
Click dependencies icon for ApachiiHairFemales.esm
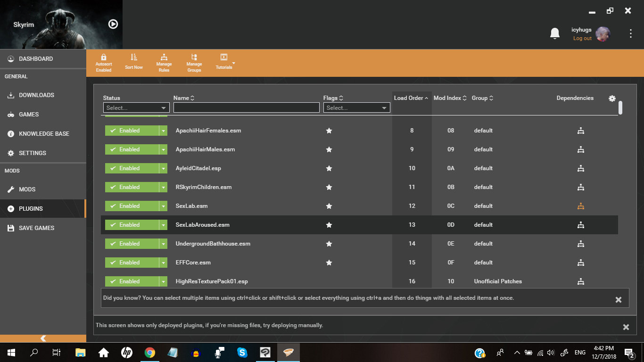(581, 131)
